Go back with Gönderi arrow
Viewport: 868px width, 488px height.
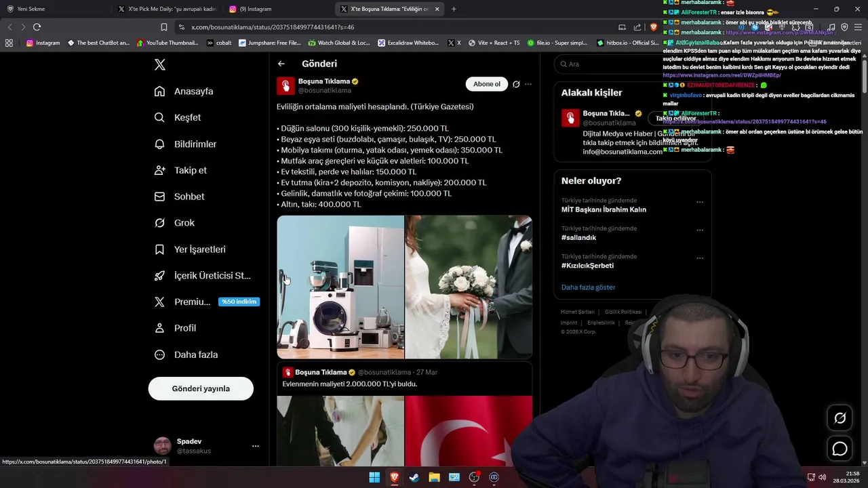281,64
